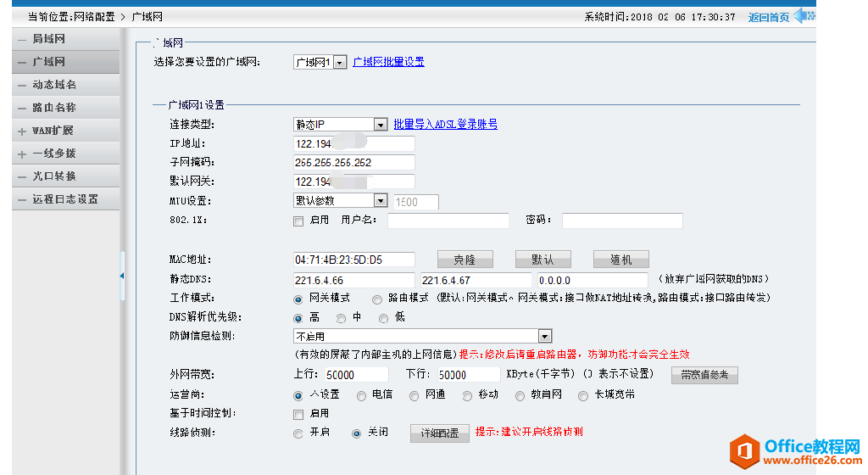Click the return-to-home arrow icon
Screen dimensions: 868x475
click(x=803, y=16)
